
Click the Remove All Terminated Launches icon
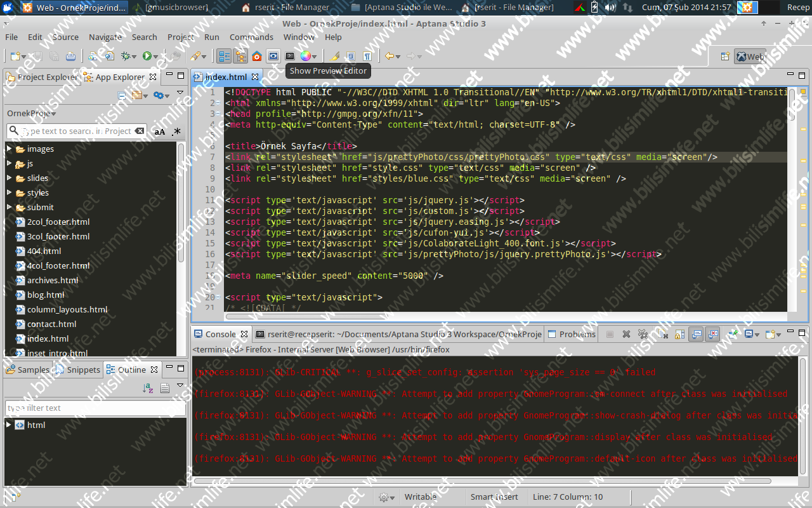point(643,334)
